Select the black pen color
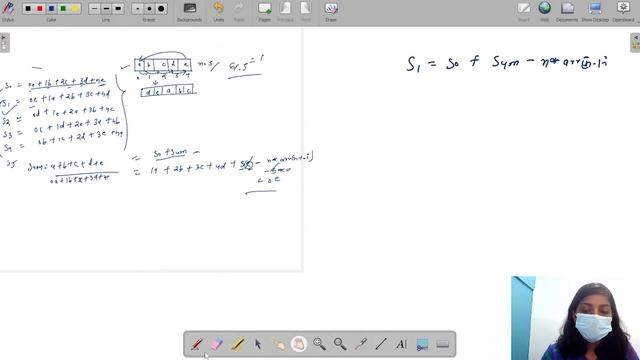This screenshot has height=360, width=640. tap(28, 9)
